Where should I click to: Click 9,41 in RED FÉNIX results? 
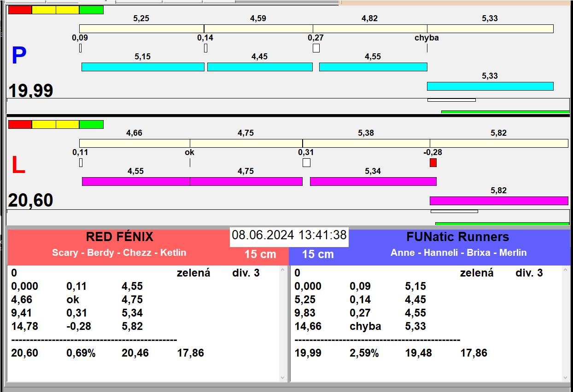22,313
